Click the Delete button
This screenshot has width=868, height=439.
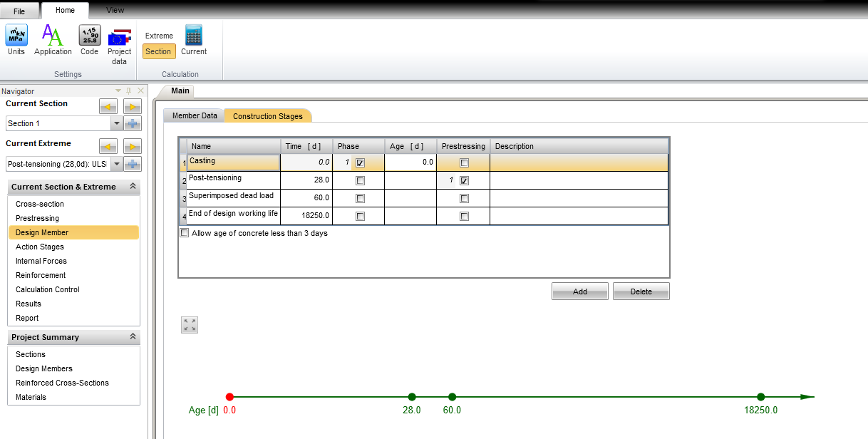[x=641, y=291]
